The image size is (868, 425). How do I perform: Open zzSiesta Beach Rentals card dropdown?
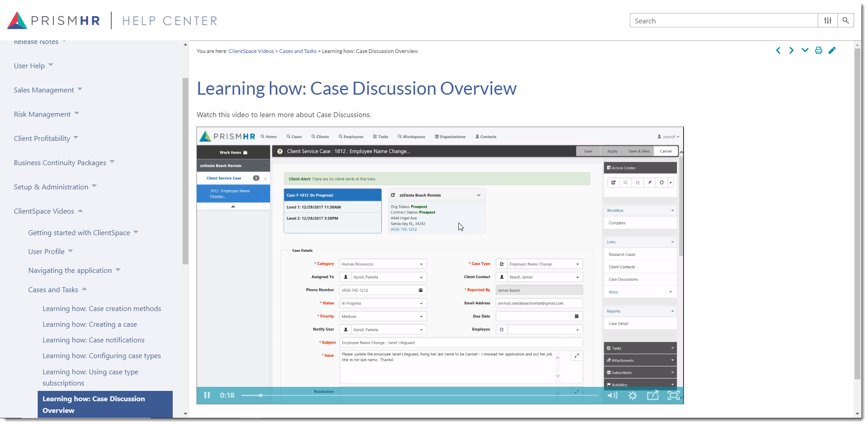tap(479, 195)
